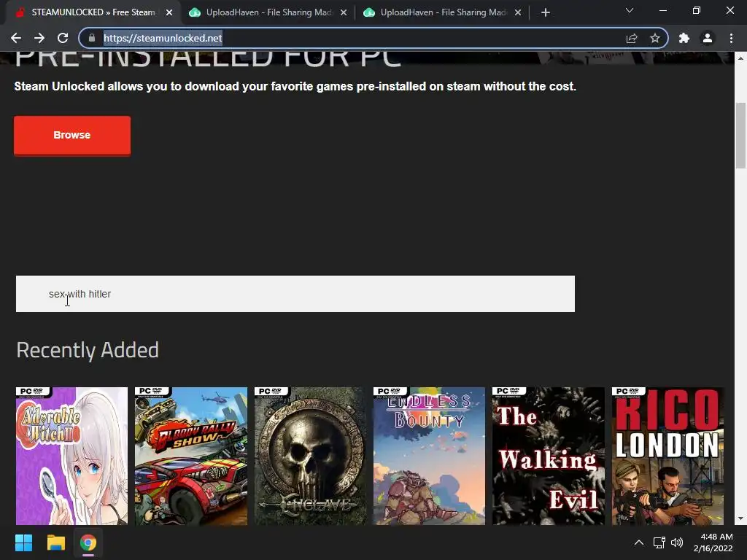Viewport: 747px width, 560px height.
Task: Expand the tab search chevron
Action: coord(630,10)
